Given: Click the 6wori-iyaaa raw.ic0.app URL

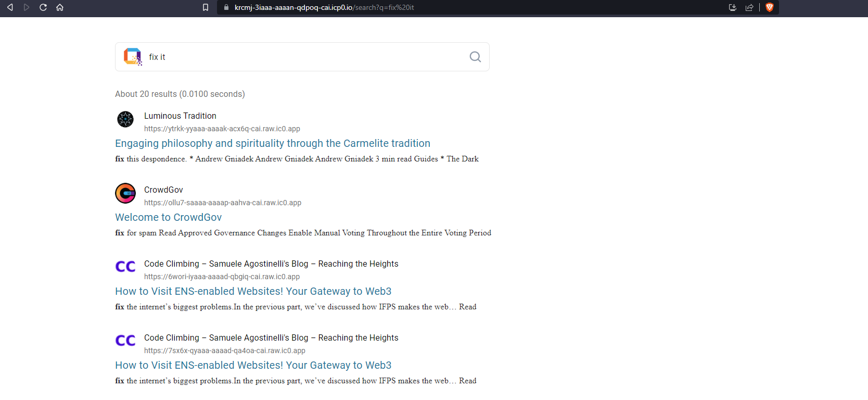Looking at the screenshot, I should (222, 277).
